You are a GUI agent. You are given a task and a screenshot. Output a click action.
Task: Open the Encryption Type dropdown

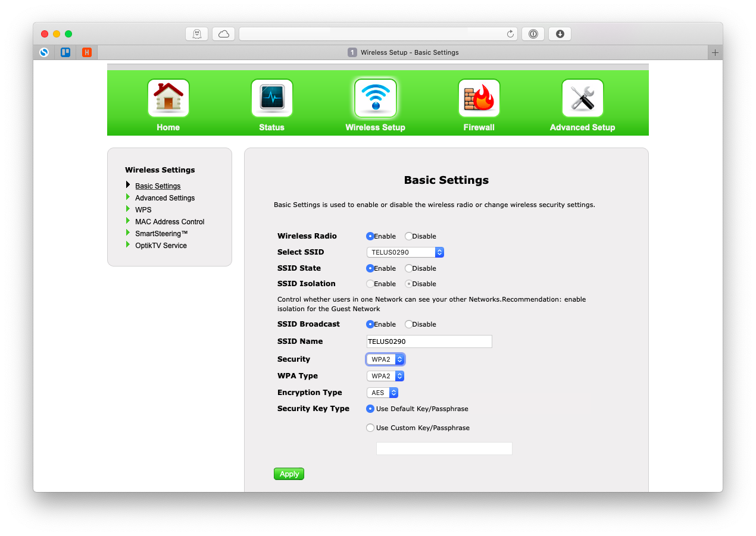[382, 392]
